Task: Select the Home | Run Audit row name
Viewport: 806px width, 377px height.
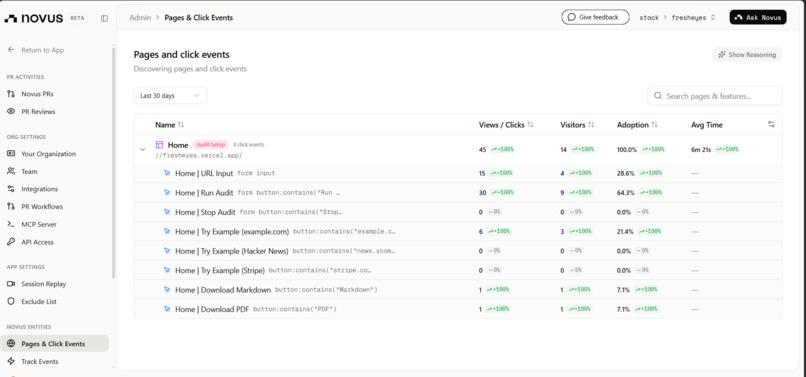Action: tap(204, 193)
